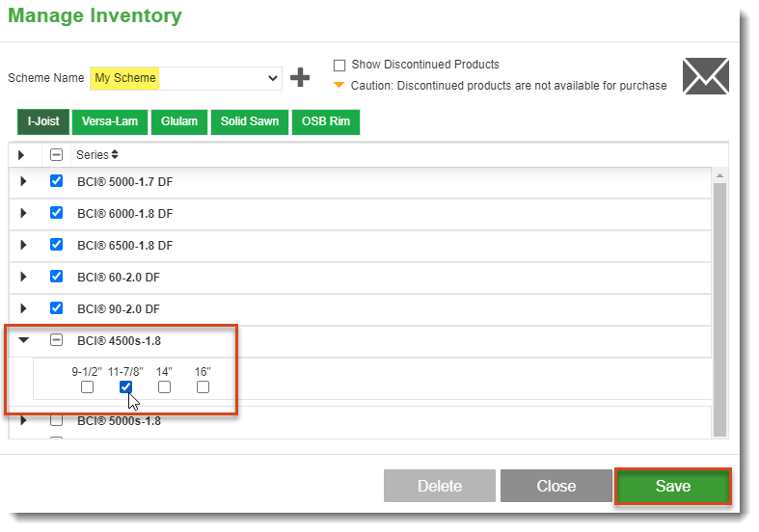Uncheck BCI 90-2.0 DF checkbox
The image size is (759, 532).
pos(56,308)
